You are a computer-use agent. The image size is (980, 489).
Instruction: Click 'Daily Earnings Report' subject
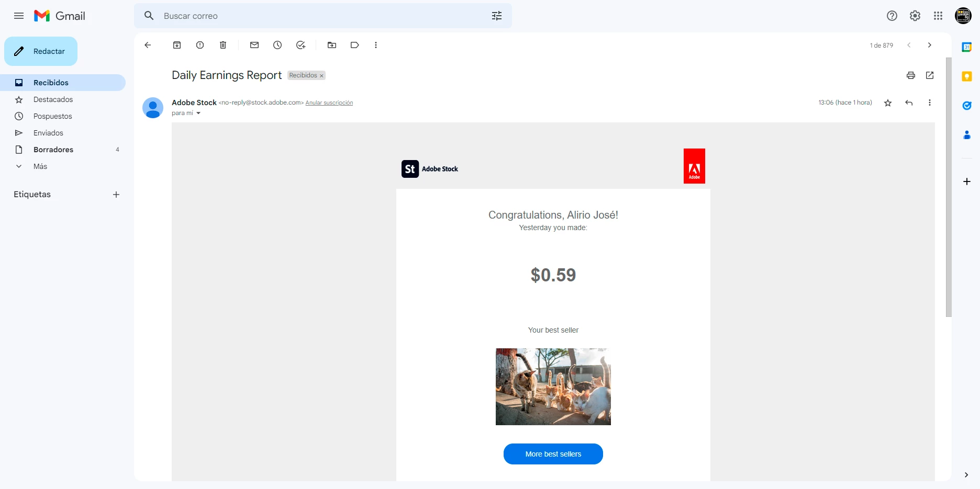coord(227,75)
